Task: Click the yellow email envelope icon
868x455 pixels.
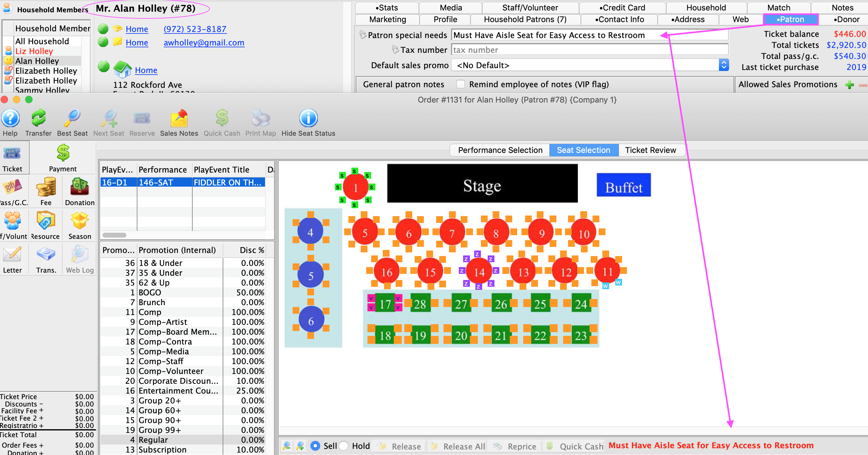Action: [x=117, y=42]
